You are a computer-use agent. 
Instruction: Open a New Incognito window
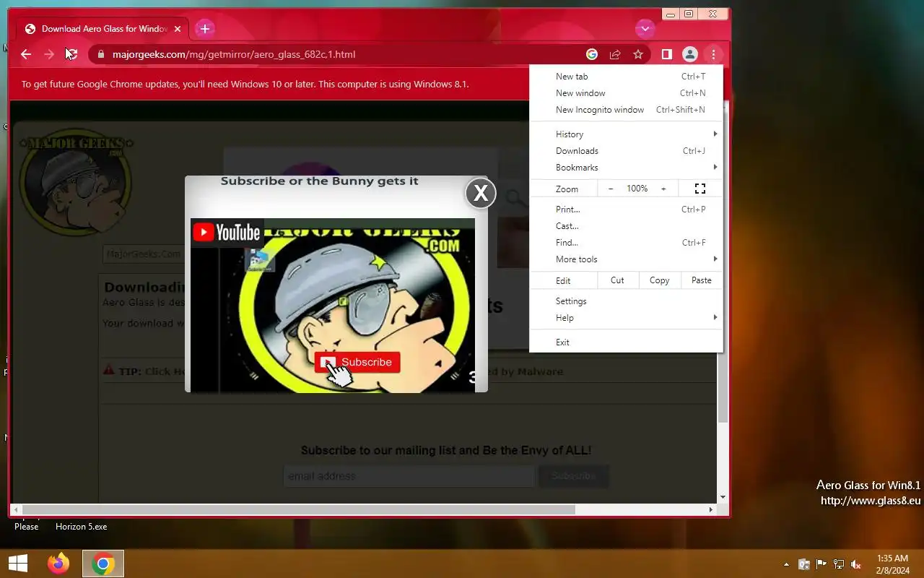point(626,110)
